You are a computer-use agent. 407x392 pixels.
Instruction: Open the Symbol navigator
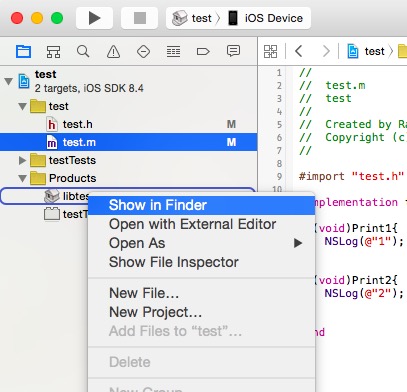pyautogui.click(x=53, y=51)
